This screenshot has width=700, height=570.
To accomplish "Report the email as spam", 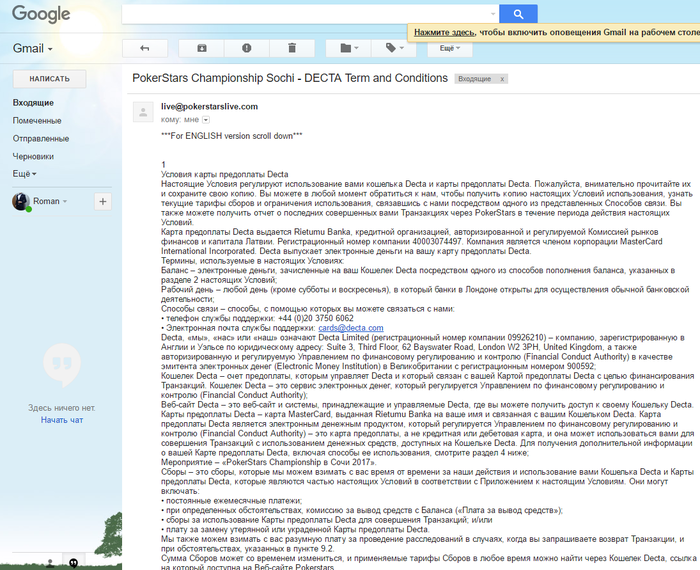I will pos(246,48).
